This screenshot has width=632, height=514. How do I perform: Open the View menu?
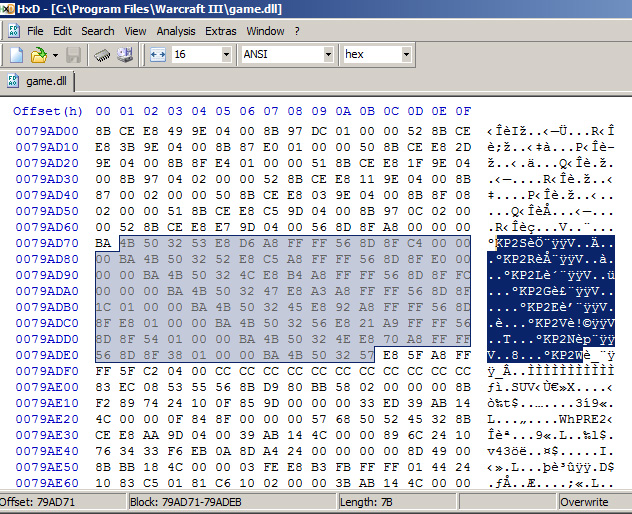click(x=135, y=31)
